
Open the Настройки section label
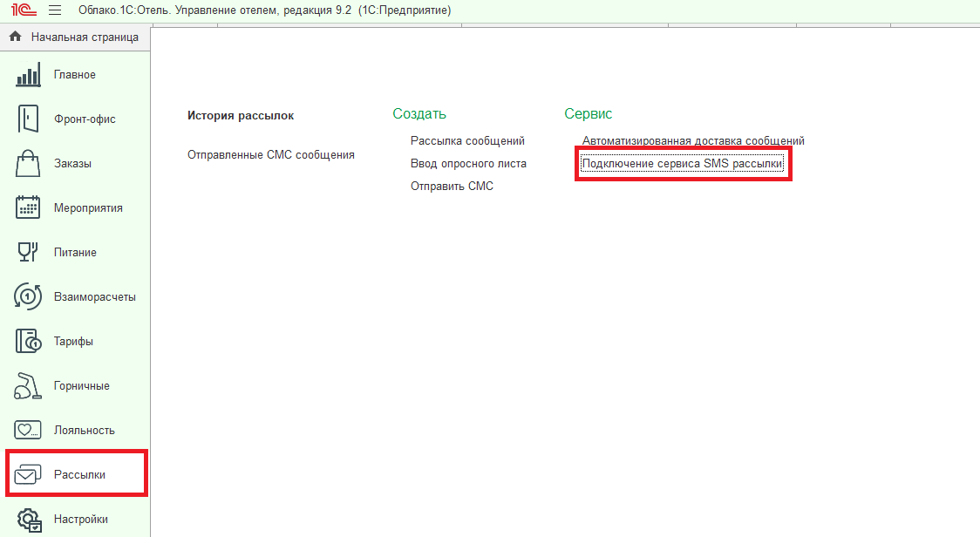point(80,519)
